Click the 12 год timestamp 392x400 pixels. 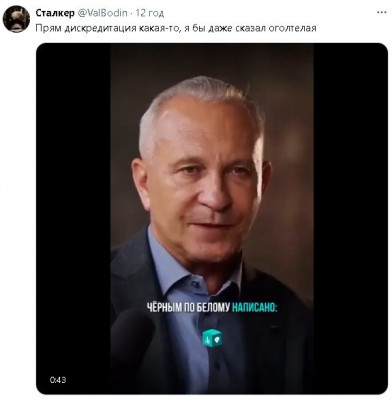[150, 13]
